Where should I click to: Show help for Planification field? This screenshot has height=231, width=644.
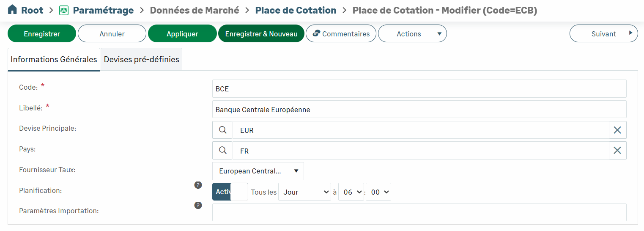coord(197,185)
